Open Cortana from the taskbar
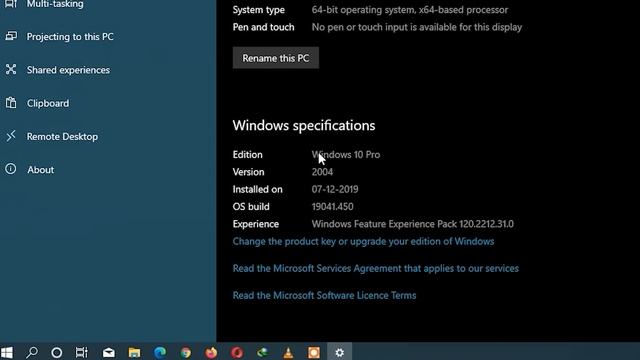 [57, 353]
